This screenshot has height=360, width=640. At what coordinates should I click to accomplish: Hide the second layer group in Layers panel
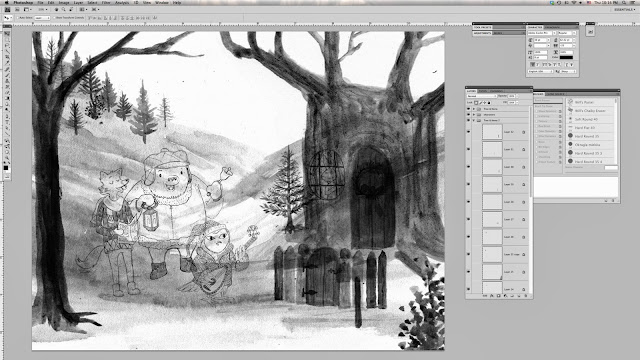pos(468,115)
